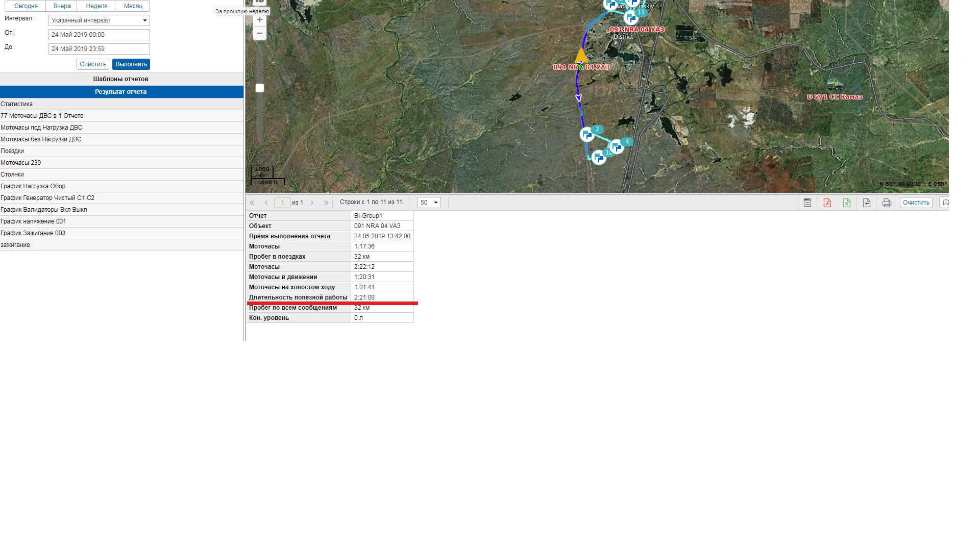Expand the Шаблоны отчетов section
Viewport: 980px width, 551px height.
click(121, 79)
